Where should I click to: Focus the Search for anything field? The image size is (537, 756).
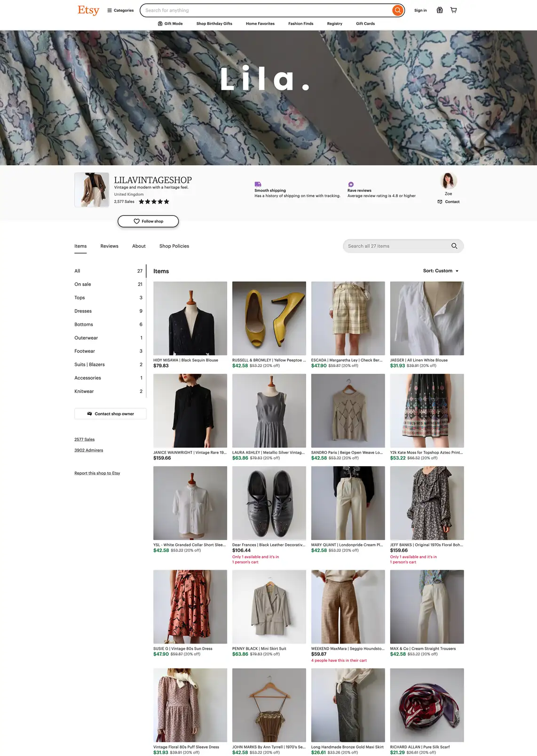(x=266, y=10)
